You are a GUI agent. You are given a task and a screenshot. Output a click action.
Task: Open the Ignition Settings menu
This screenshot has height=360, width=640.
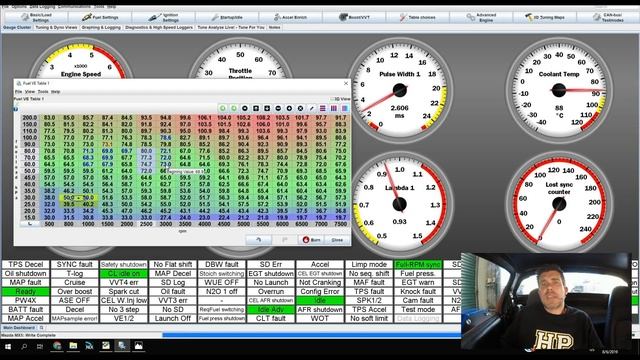(x=164, y=18)
